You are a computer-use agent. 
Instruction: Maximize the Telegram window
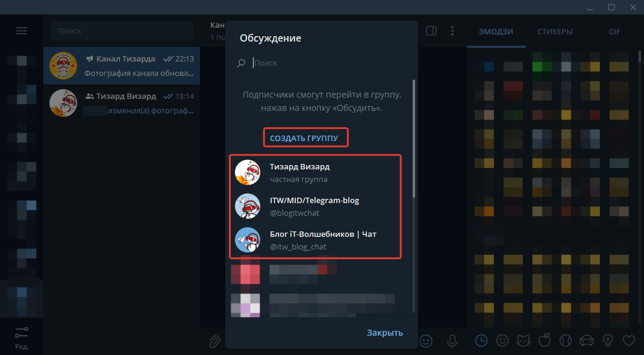click(611, 7)
